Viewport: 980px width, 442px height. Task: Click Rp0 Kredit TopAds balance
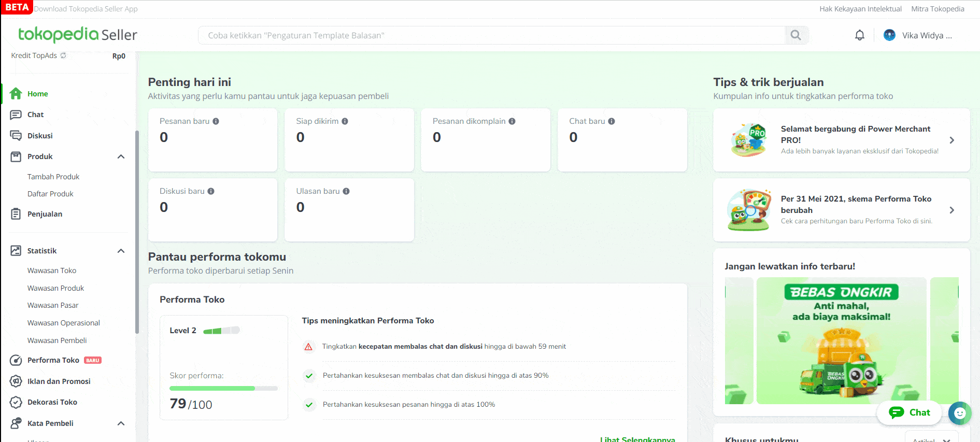point(119,56)
